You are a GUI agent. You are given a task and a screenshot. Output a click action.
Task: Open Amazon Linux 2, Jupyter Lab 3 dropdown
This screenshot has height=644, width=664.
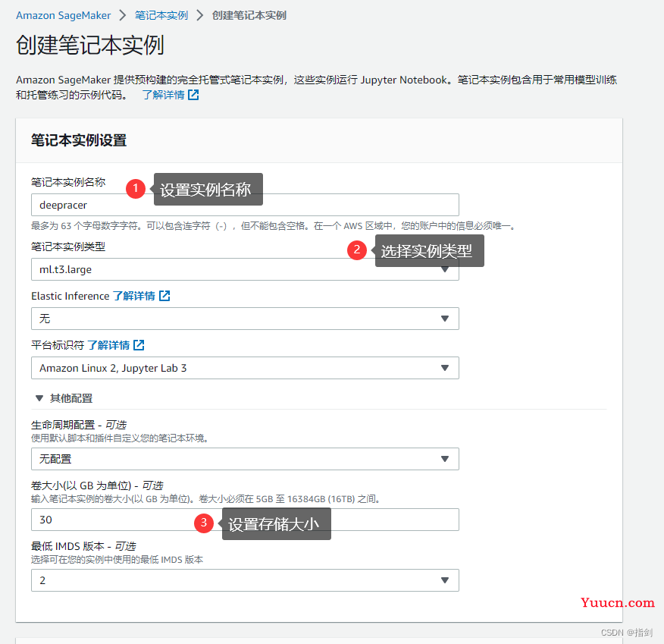245,368
